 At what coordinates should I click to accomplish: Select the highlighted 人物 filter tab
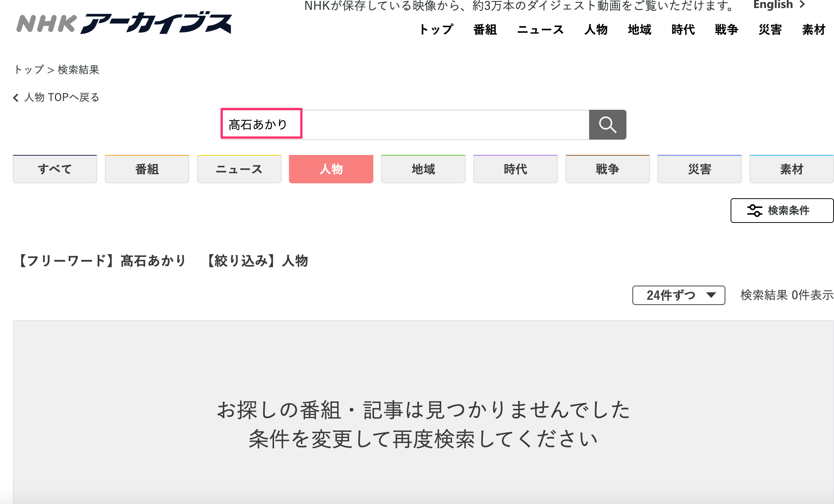coord(331,169)
